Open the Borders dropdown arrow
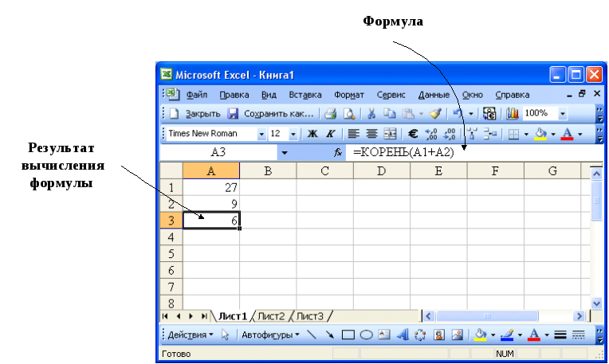Screen dimensions: 609x364 point(526,135)
